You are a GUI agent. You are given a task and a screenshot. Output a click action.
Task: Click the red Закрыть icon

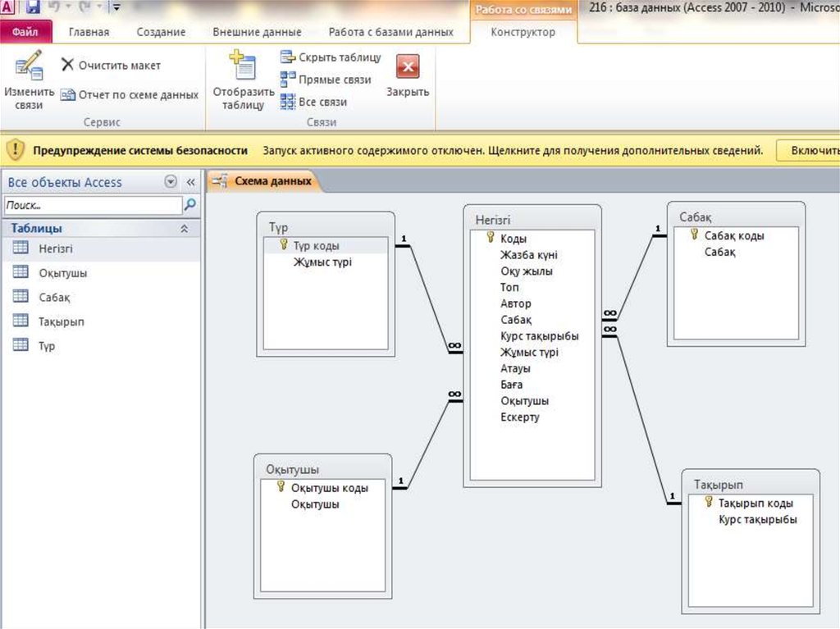[x=408, y=66]
